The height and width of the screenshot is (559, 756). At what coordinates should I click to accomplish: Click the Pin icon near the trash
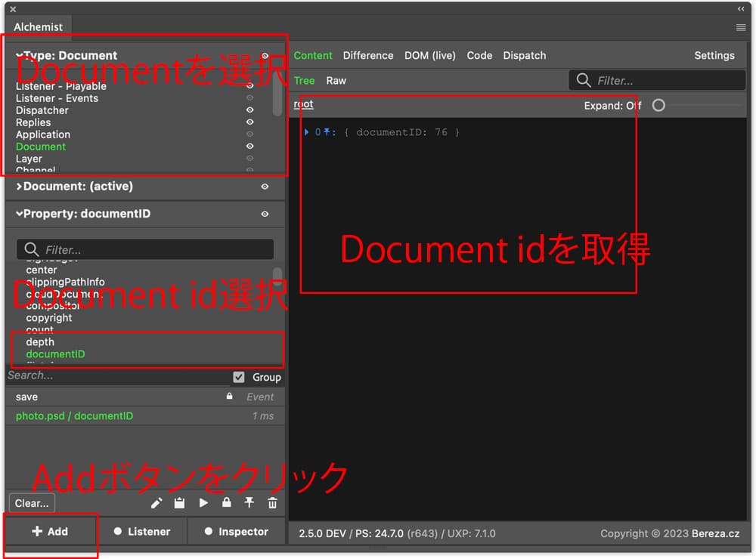248,502
